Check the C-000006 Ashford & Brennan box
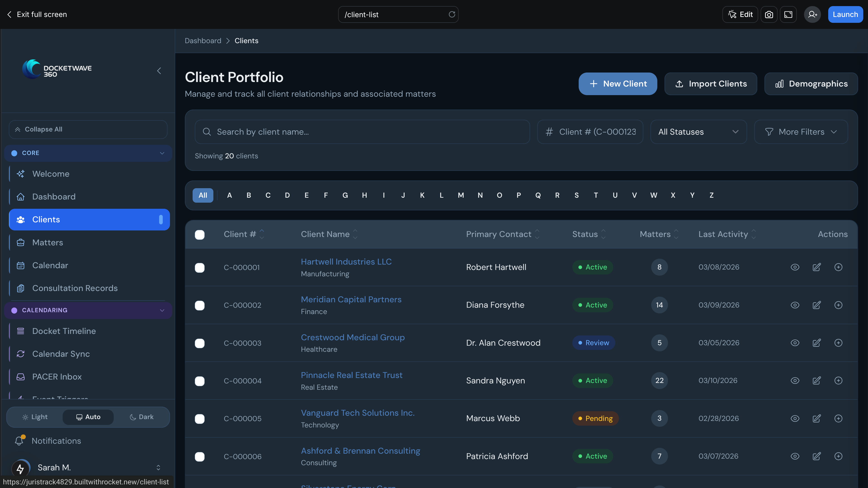The width and height of the screenshot is (868, 488). (x=199, y=457)
